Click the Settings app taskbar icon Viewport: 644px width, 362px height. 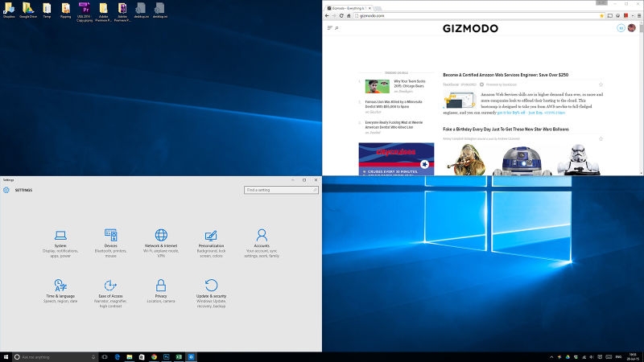[x=191, y=357]
